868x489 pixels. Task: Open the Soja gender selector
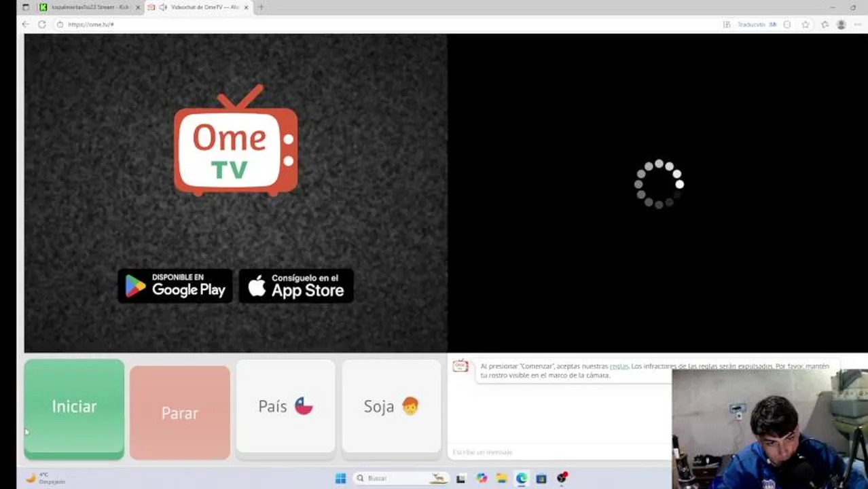[x=391, y=406]
